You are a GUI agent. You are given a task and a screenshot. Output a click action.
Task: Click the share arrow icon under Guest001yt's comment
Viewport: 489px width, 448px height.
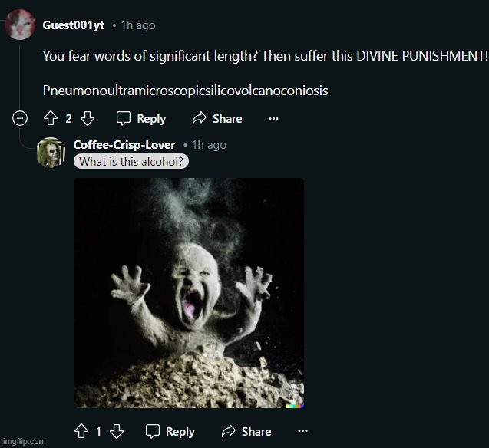point(200,118)
